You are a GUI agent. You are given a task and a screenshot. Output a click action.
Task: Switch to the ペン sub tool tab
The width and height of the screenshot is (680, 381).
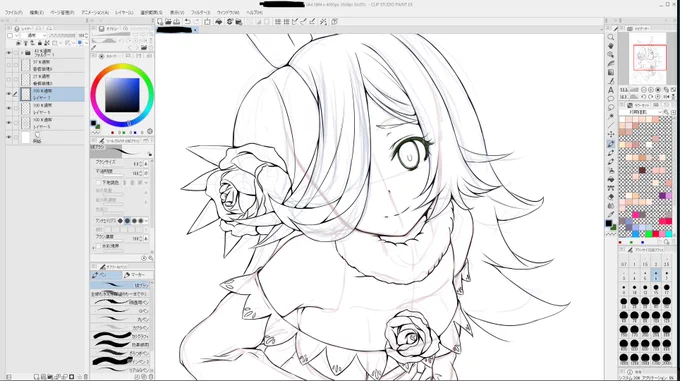106,275
